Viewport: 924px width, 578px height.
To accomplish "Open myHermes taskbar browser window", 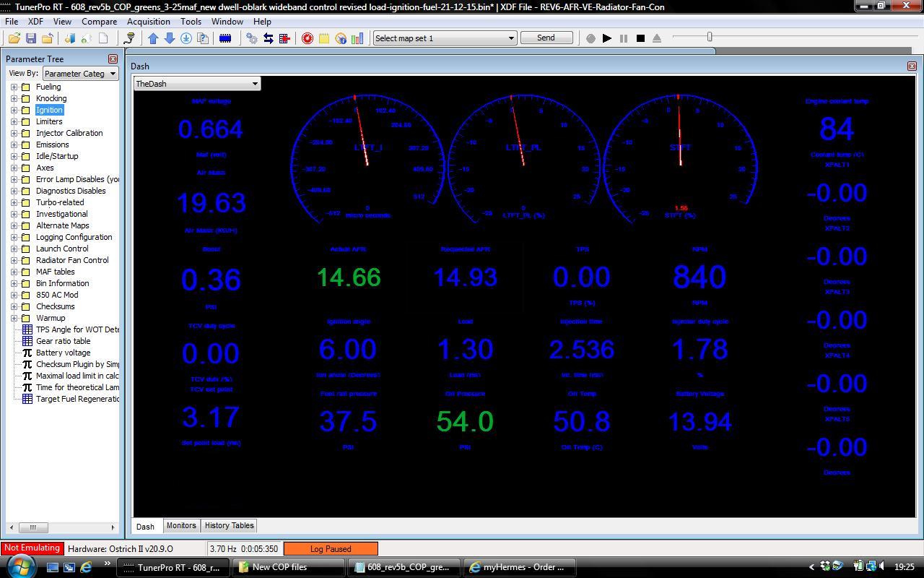I will click(518, 567).
